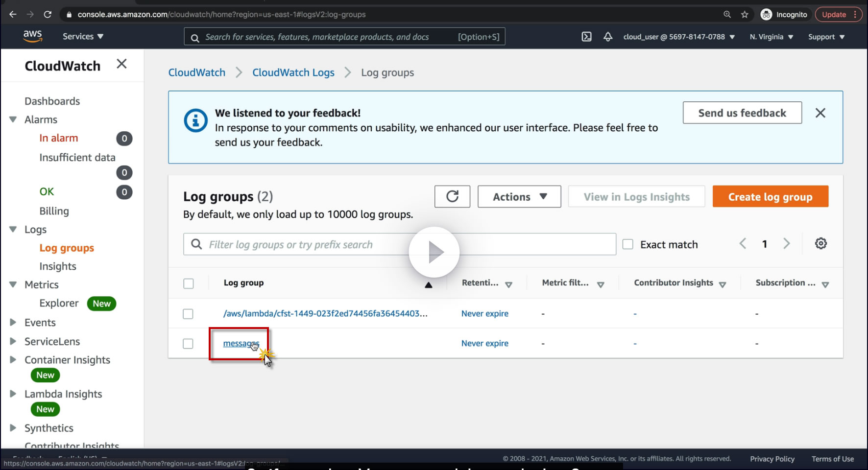This screenshot has height=470, width=868.
Task: Go back with browser back arrow
Action: tap(13, 14)
